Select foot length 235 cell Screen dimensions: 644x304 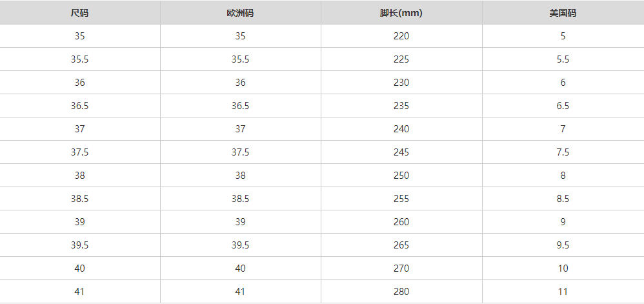[x=401, y=106]
